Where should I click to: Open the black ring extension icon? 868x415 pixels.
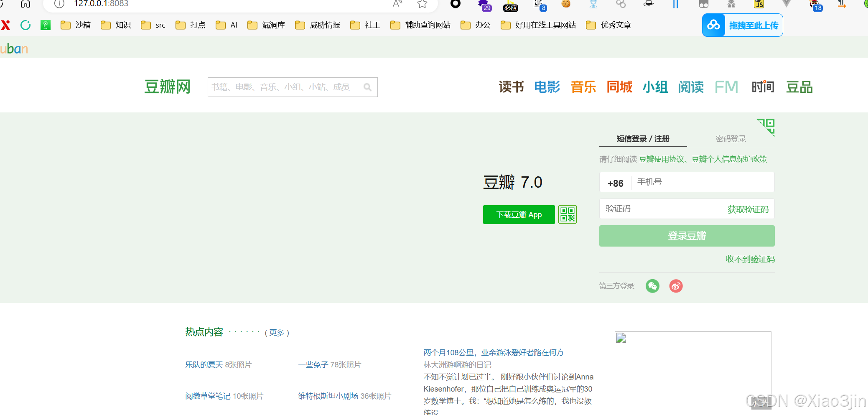coord(456,4)
